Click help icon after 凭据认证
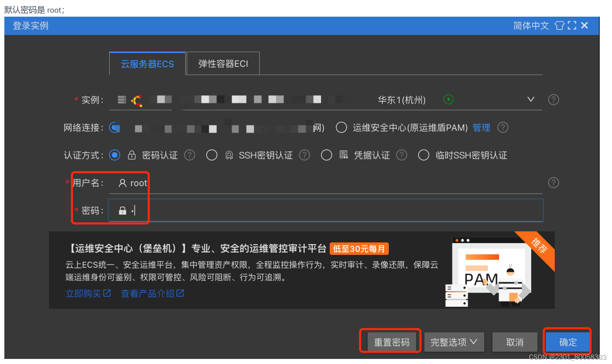 (401, 155)
